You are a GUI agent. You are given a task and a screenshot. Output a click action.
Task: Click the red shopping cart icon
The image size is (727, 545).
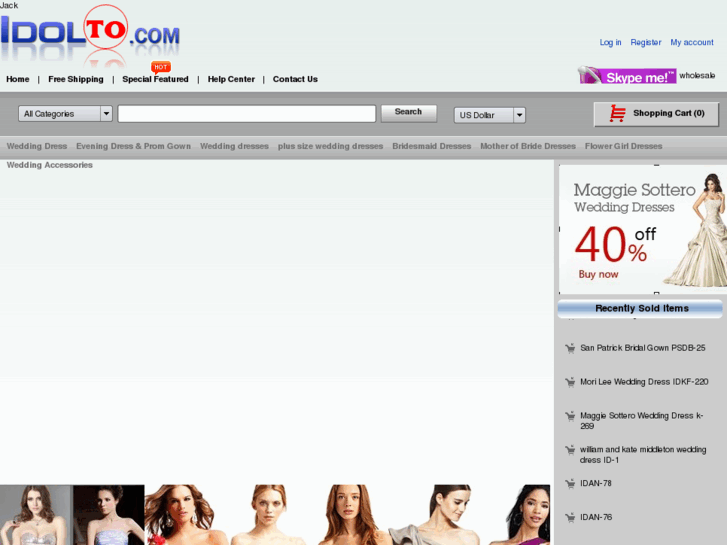618,114
